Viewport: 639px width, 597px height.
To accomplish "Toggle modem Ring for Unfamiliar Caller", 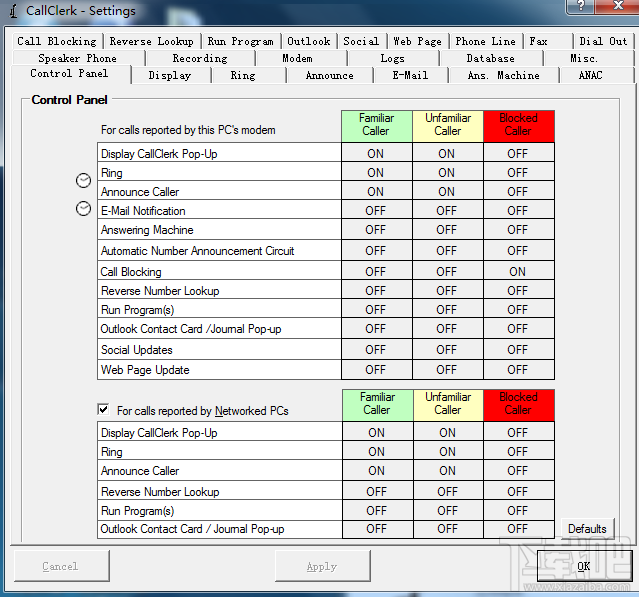I will (x=447, y=172).
